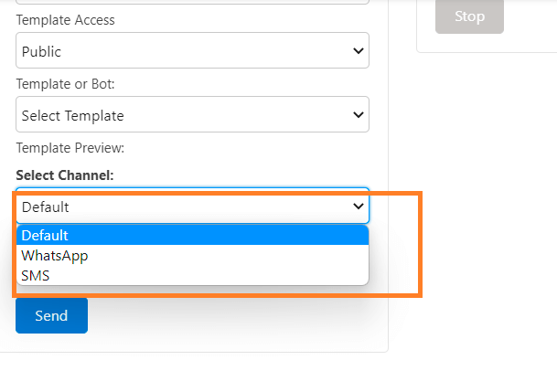Click the Public value text
557x392 pixels.
coord(42,52)
